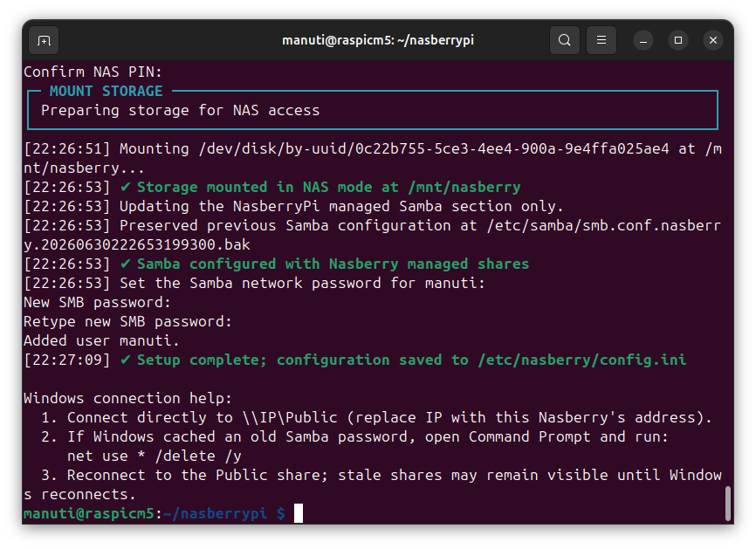Click 'Set the Samba network password' line
This screenshot has height=549, width=756.
tap(254, 283)
